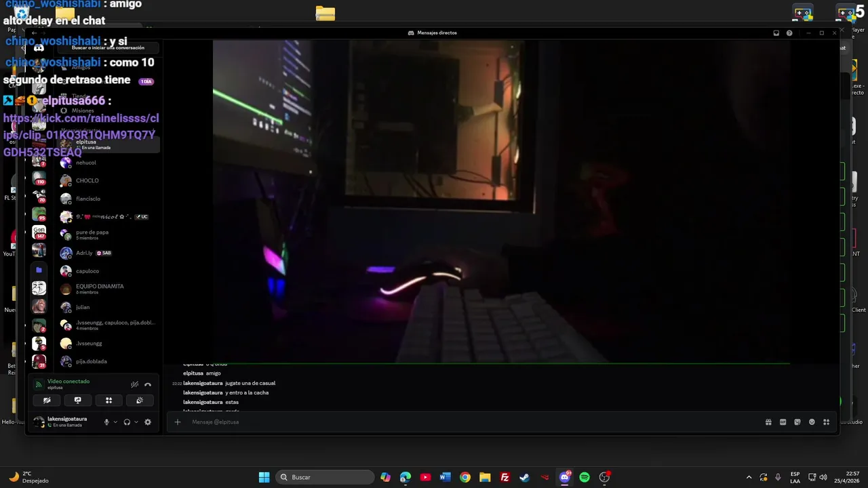Open OBS Studio from taskbar
The height and width of the screenshot is (488, 868).
(604, 477)
